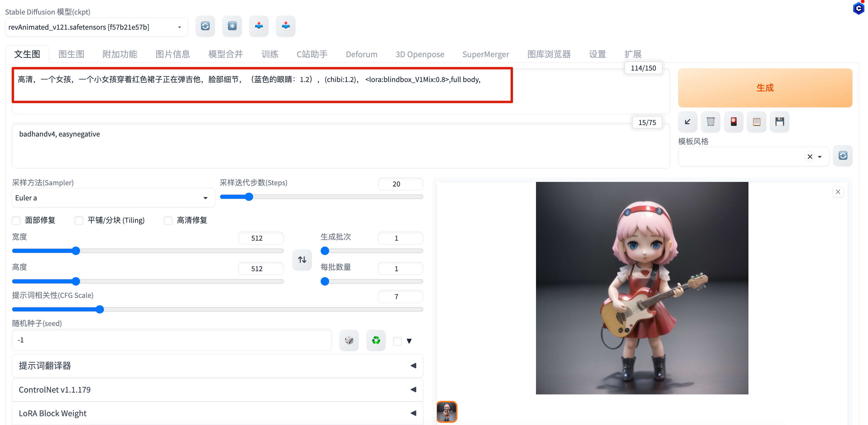Open the 模板风格 dropdown arrow
This screenshot has height=425, width=868.
820,157
